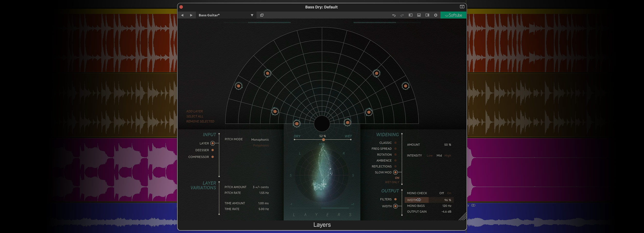Select the Deesser input section
This screenshot has height=233, width=644.
coord(212,150)
